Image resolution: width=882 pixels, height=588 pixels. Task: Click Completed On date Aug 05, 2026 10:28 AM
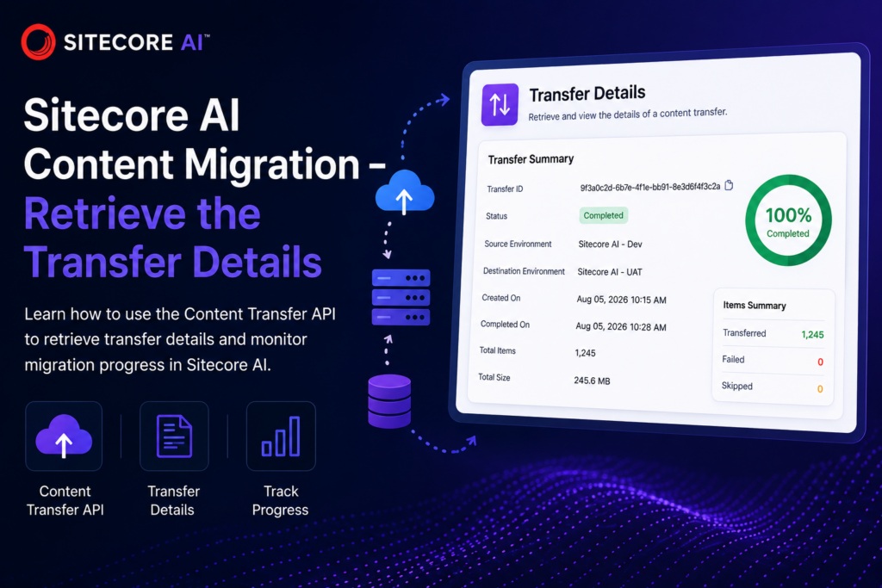pyautogui.click(x=620, y=326)
